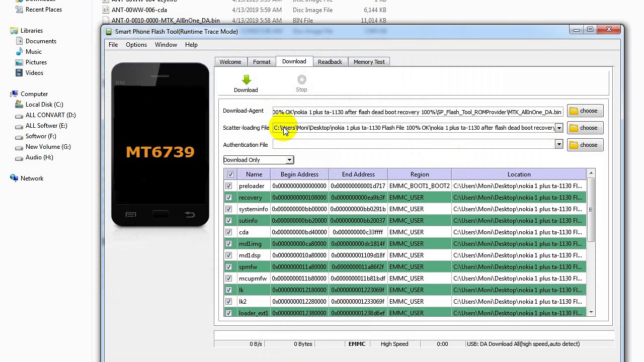This screenshot has height=362, width=644.
Task: Click the loader_ext1 partition name
Action: point(254,313)
